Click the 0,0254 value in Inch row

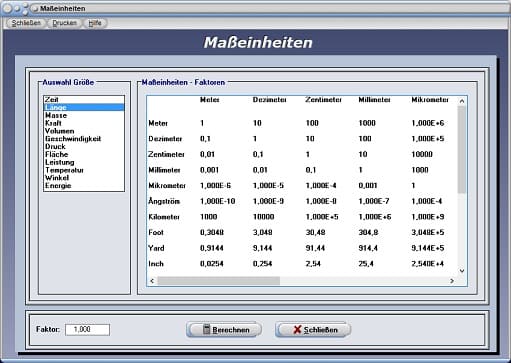click(x=212, y=264)
